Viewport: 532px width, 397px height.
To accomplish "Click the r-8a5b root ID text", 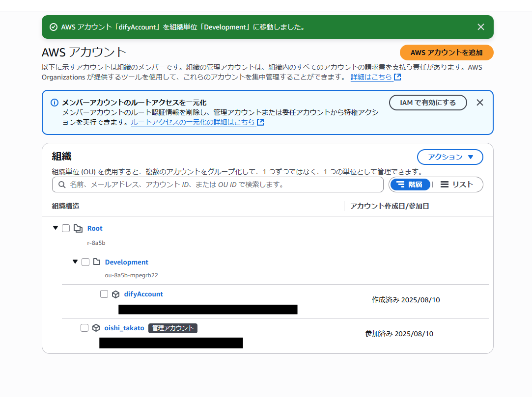I will [x=96, y=243].
